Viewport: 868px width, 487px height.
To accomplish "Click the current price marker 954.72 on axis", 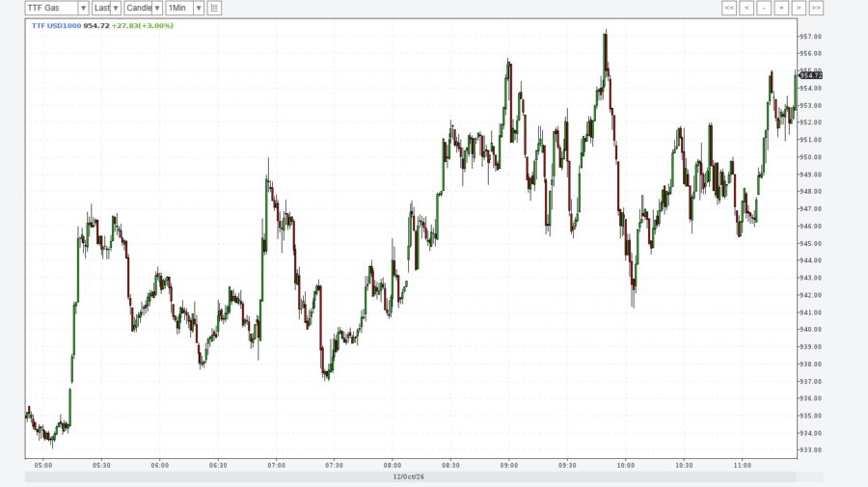I will (810, 75).
